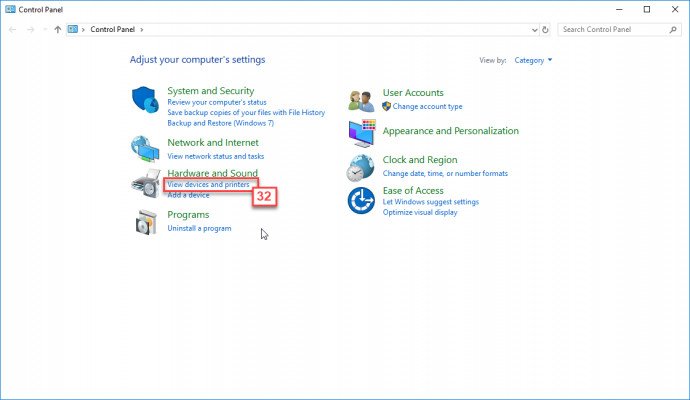Click Uninstall a program link
The width and height of the screenshot is (690, 400).
199,228
